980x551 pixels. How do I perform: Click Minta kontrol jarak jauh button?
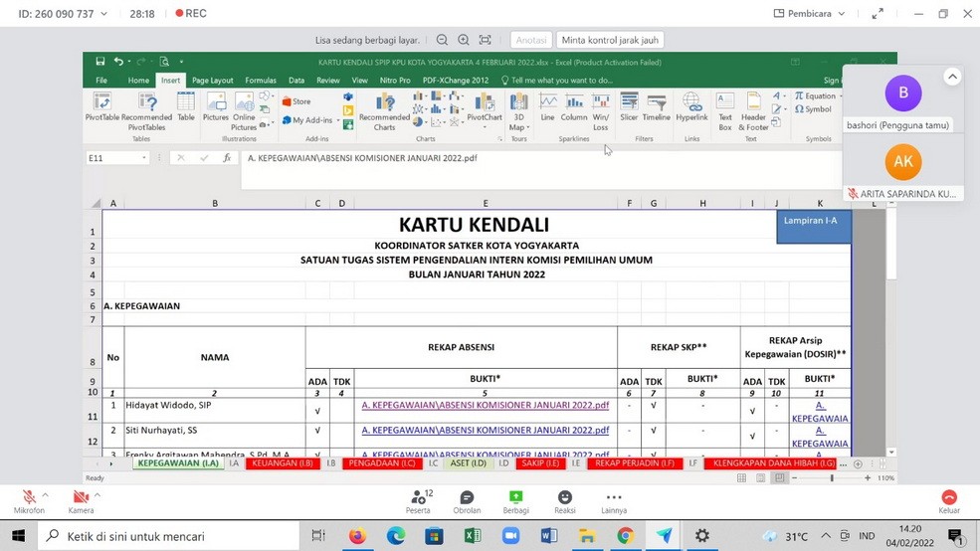pyautogui.click(x=611, y=40)
